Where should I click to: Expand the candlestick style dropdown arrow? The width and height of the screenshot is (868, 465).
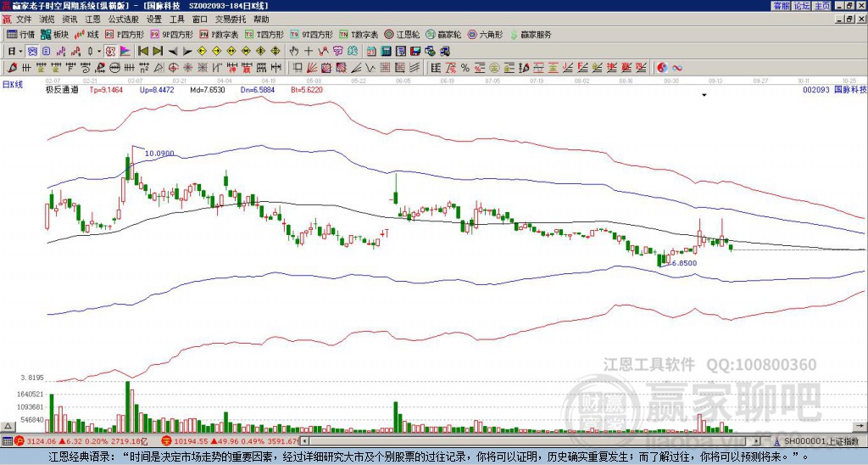click(x=99, y=52)
